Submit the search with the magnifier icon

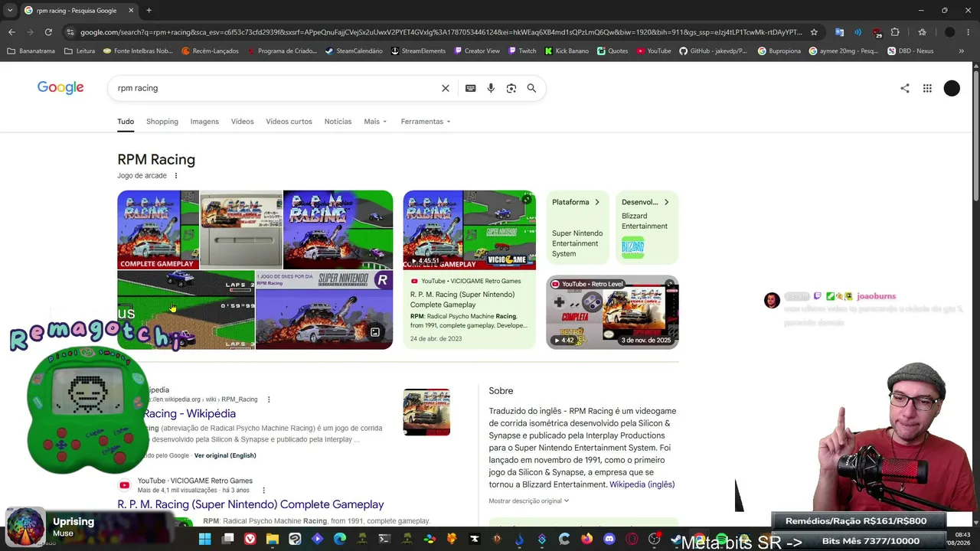[531, 88]
